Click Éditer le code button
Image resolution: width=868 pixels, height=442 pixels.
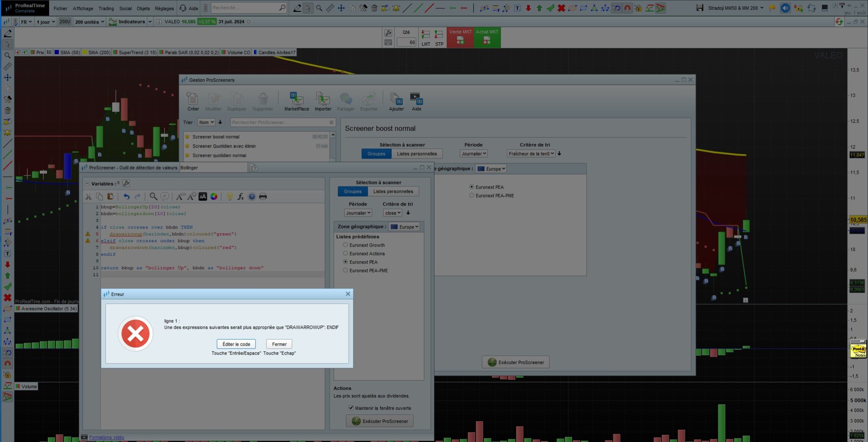pyautogui.click(x=236, y=344)
